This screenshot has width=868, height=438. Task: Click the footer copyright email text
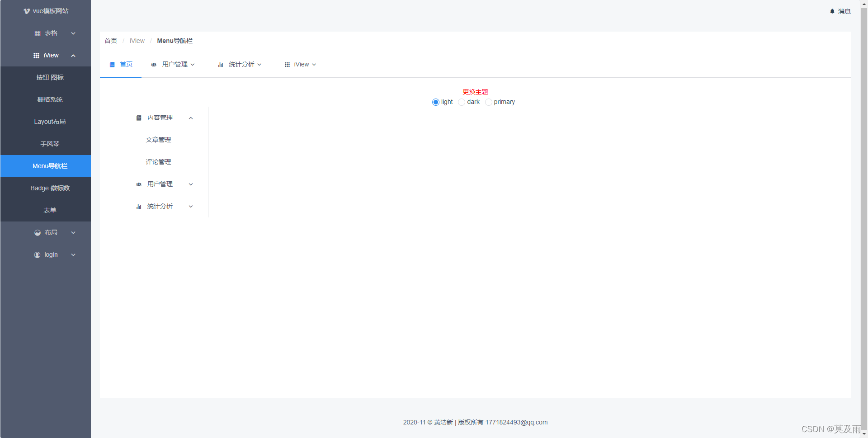[516, 423]
